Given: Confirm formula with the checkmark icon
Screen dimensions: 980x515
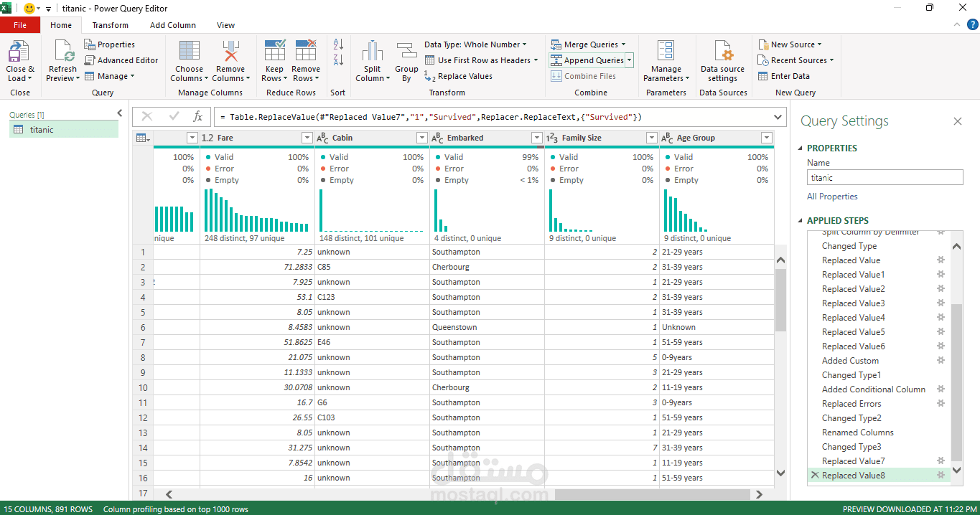Looking at the screenshot, I should click(x=173, y=117).
